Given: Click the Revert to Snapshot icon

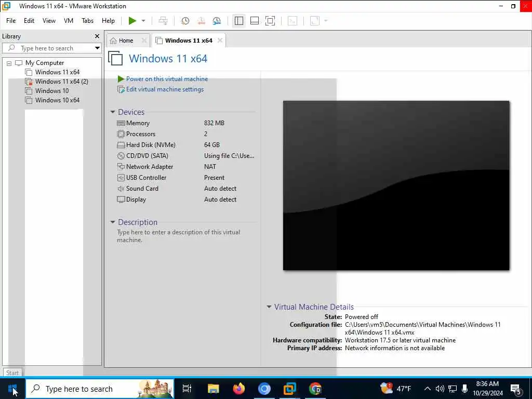Looking at the screenshot, I should 201,21.
